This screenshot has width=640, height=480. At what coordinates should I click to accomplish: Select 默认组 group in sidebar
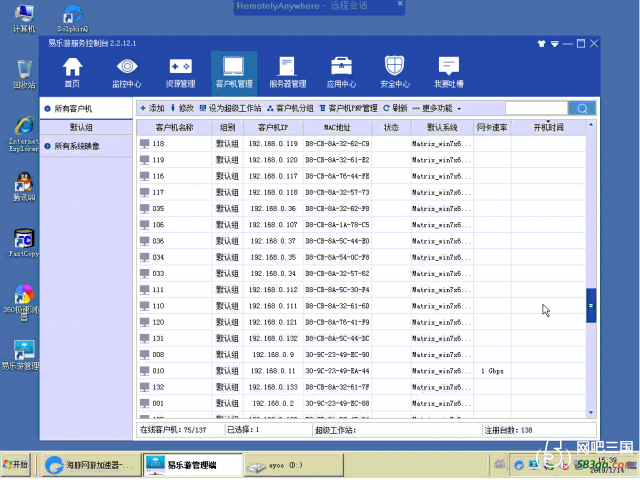click(86, 127)
